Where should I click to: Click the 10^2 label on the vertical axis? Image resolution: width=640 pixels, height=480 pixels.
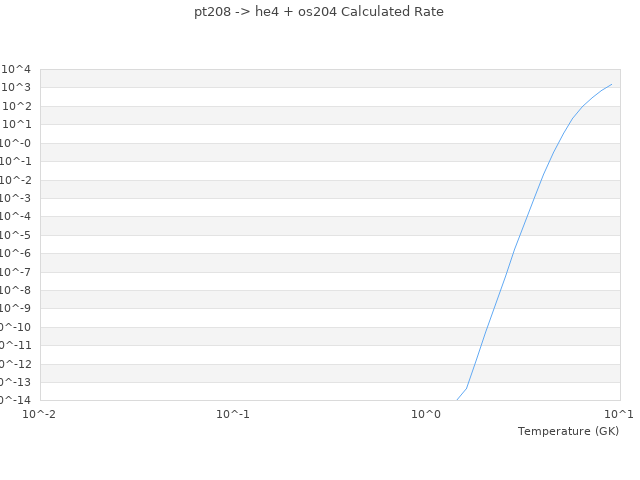tap(16, 106)
